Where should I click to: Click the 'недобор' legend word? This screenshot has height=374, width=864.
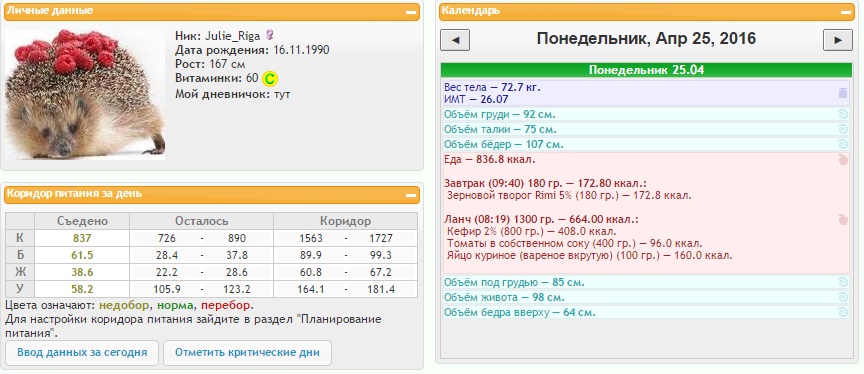click(x=125, y=305)
